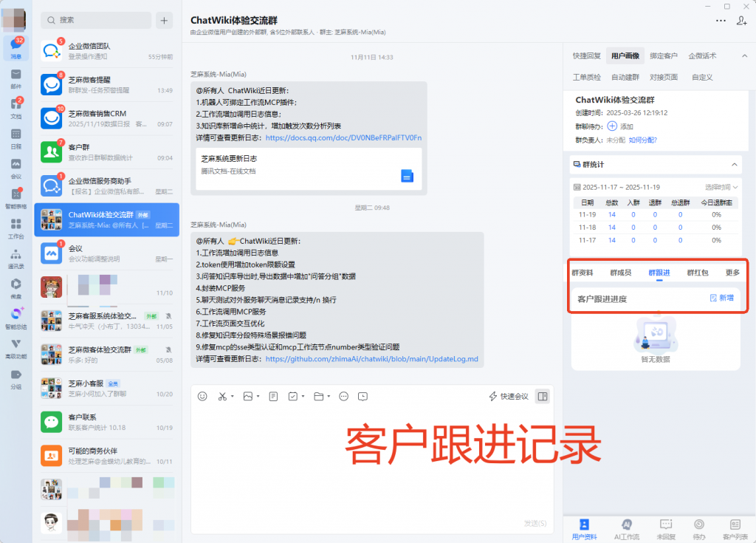The image size is (756, 543).
Task: Open the 待办 (to-do) panel in the bottom bar
Action: 701,528
